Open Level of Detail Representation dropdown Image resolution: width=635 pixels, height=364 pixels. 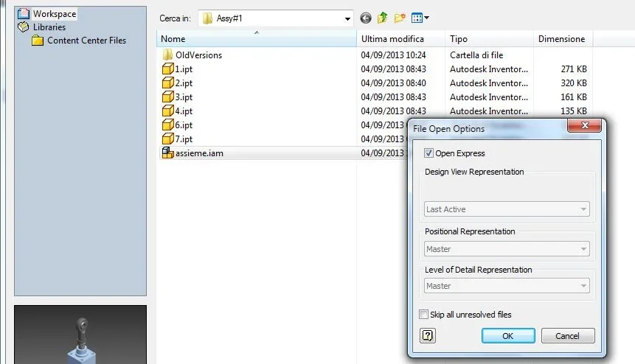tap(507, 286)
